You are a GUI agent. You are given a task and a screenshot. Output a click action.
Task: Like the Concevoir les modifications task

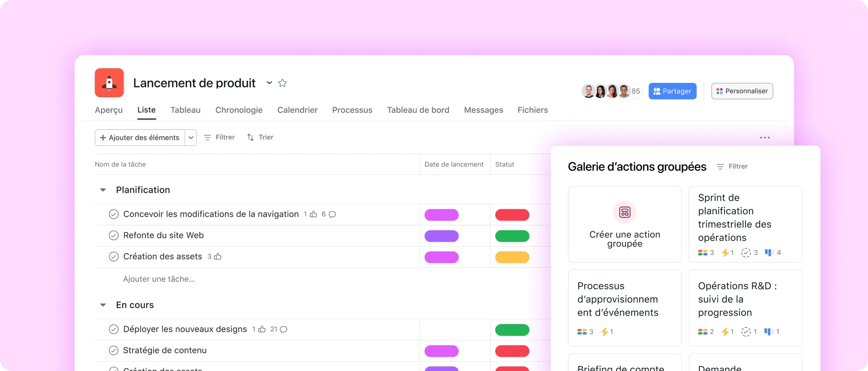(x=313, y=214)
